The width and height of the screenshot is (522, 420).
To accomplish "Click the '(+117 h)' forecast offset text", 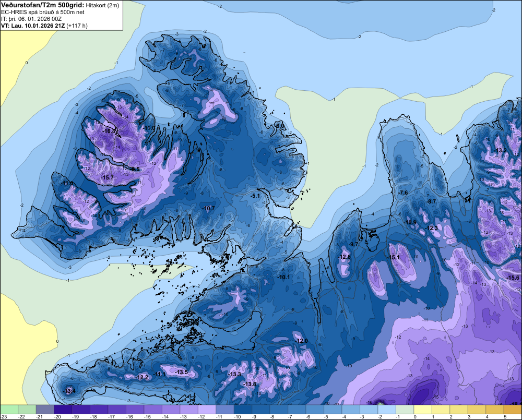I will 77,26.
